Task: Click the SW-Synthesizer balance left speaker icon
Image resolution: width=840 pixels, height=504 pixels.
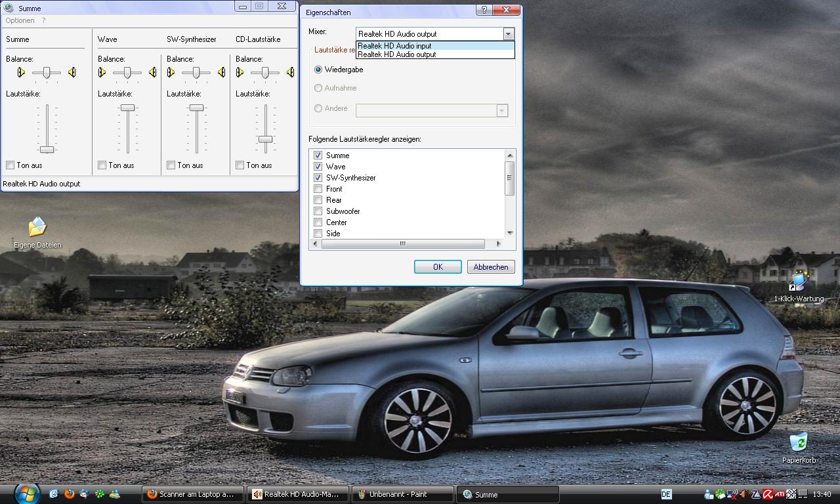Action: [x=171, y=73]
